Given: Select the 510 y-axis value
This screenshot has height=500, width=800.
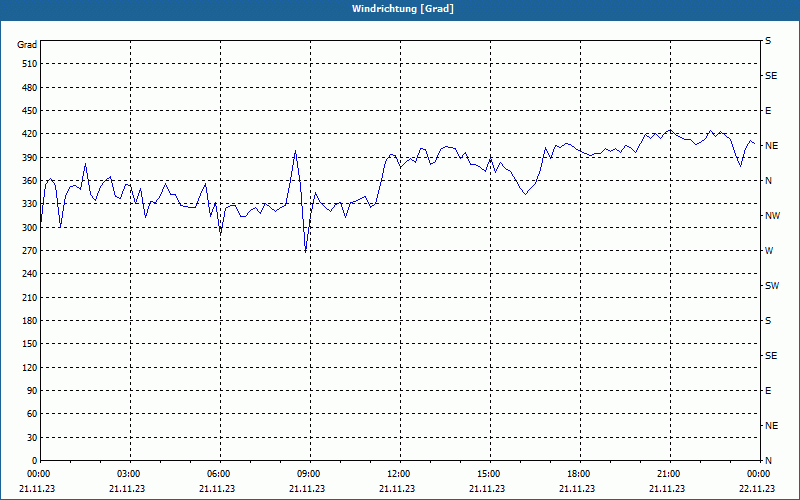Looking at the screenshot, I should click(30, 64).
